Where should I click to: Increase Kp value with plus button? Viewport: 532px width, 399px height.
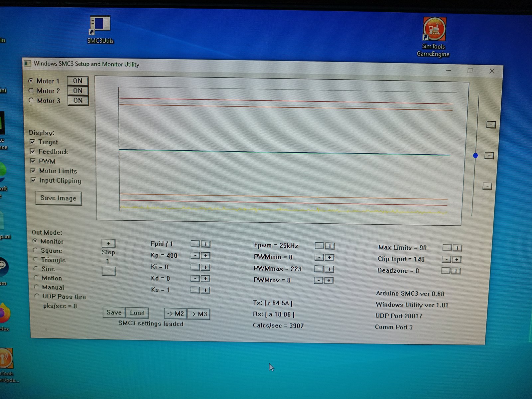click(205, 256)
